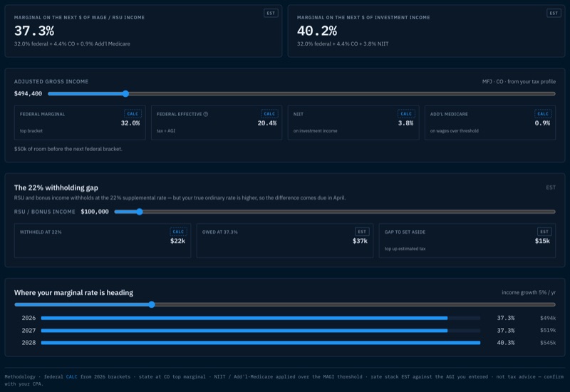Click the EST badge on wage marginal card
Screen dimensions: 570x392
click(271, 13)
